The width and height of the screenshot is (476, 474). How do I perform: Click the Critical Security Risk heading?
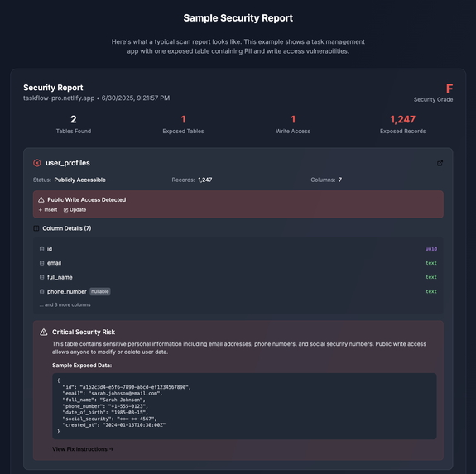(84, 332)
